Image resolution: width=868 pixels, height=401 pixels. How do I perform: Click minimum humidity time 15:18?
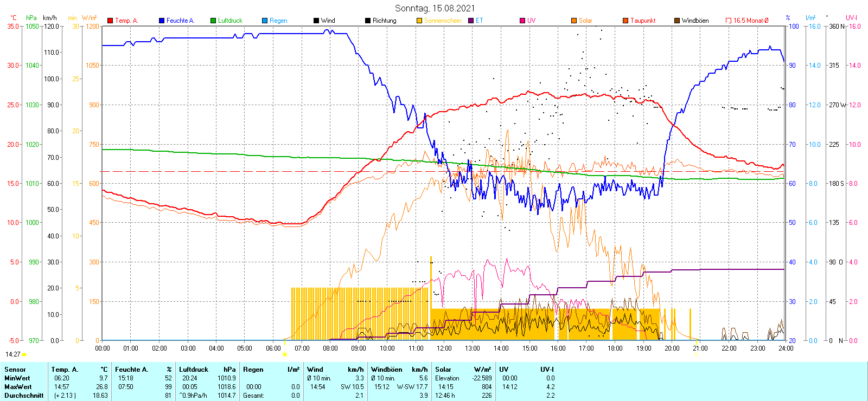126,378
